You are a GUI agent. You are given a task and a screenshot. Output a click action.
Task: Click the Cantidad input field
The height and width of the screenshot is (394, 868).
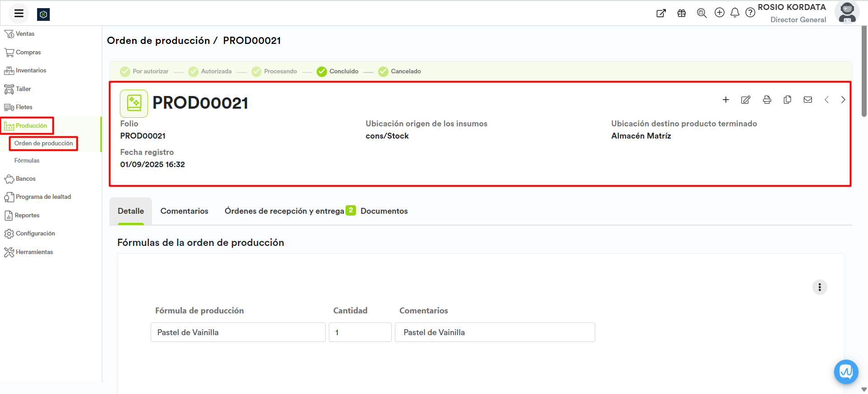(x=360, y=332)
